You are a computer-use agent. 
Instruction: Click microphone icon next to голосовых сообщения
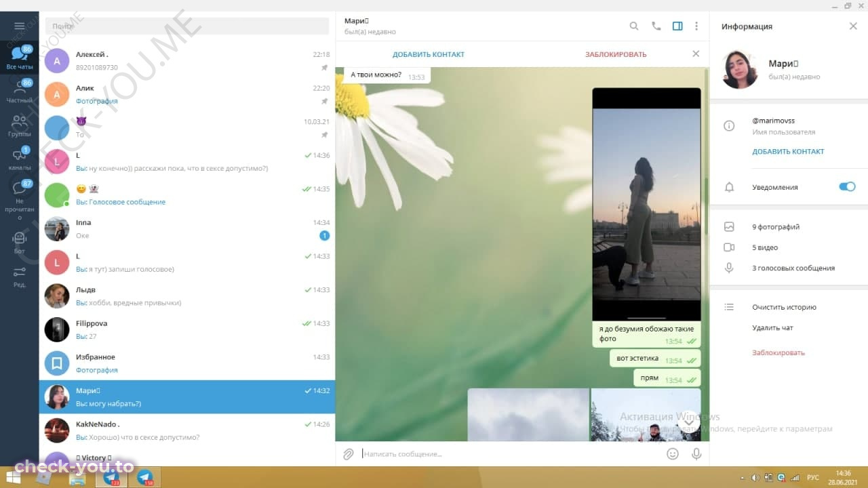pyautogui.click(x=730, y=268)
